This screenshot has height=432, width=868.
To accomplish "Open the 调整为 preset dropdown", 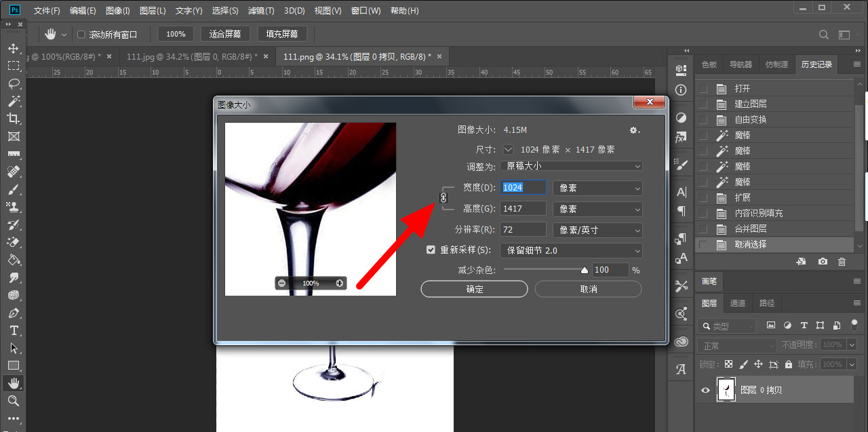I will 571,165.
